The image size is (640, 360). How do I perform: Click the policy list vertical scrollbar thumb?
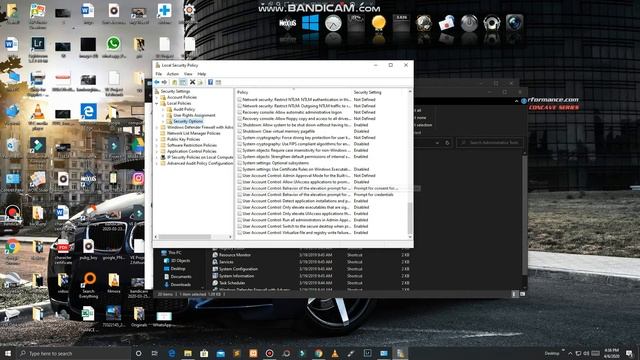point(410,218)
